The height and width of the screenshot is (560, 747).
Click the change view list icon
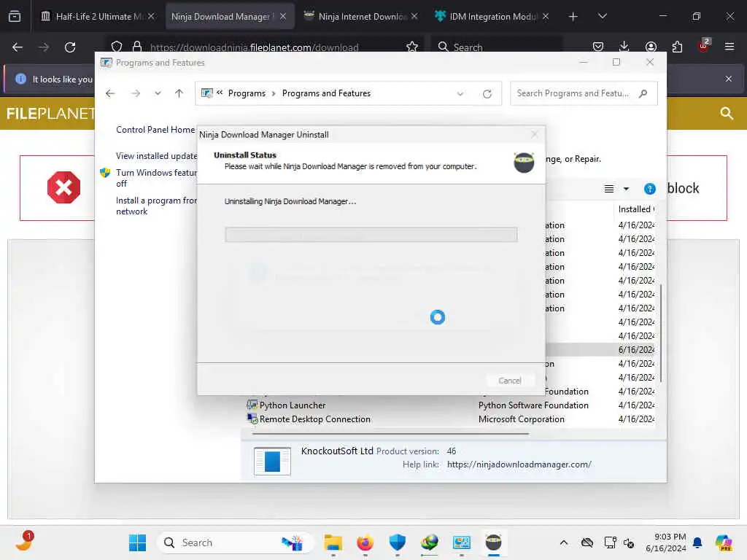609,189
